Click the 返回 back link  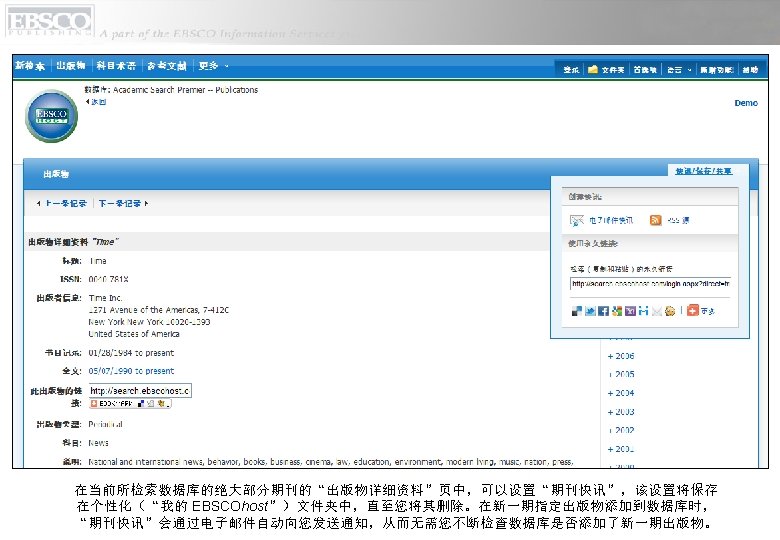[x=96, y=102]
